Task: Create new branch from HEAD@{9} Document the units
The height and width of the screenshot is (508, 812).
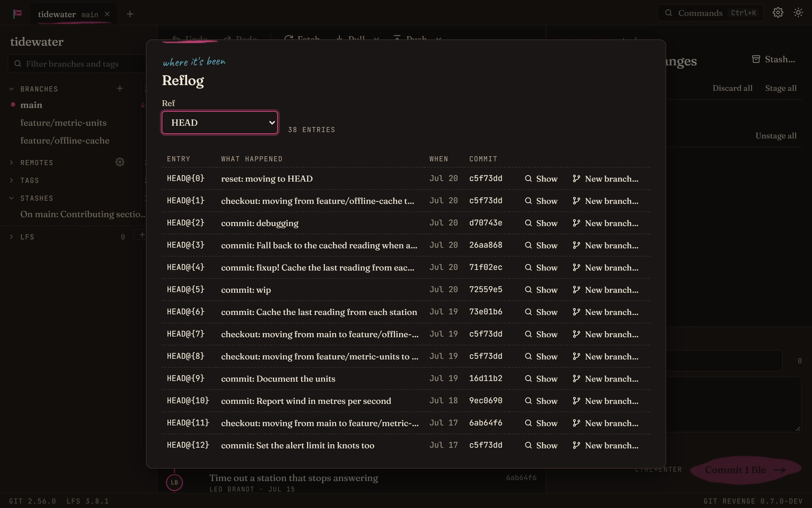Action: point(605,379)
